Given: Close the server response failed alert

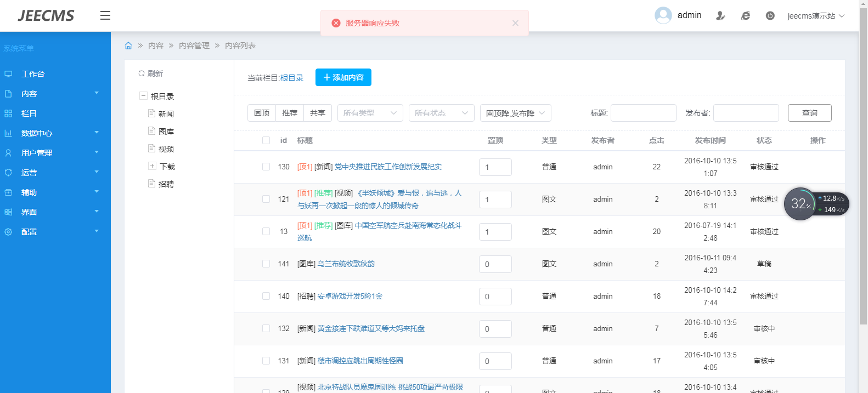Looking at the screenshot, I should point(515,23).
